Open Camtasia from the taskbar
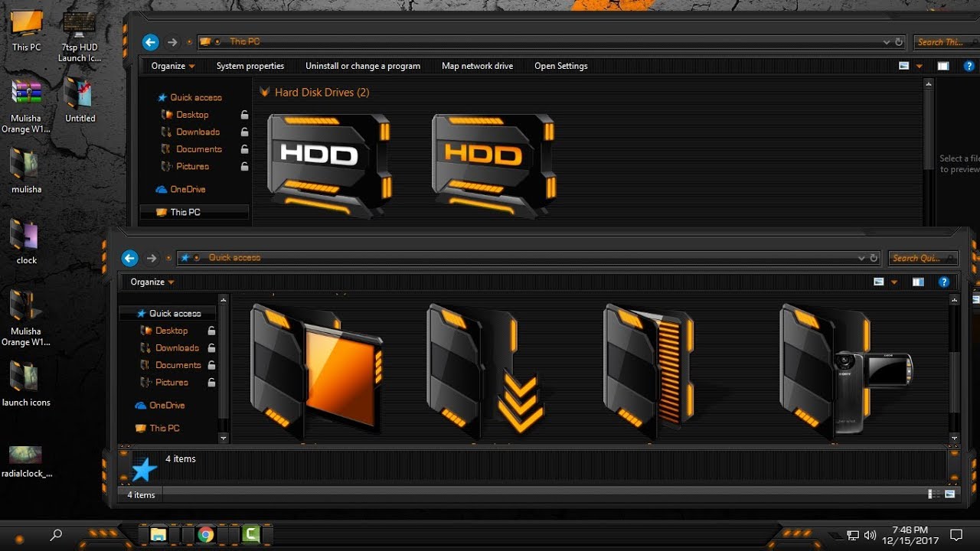Viewport: 980px width, 551px height. pos(253,535)
